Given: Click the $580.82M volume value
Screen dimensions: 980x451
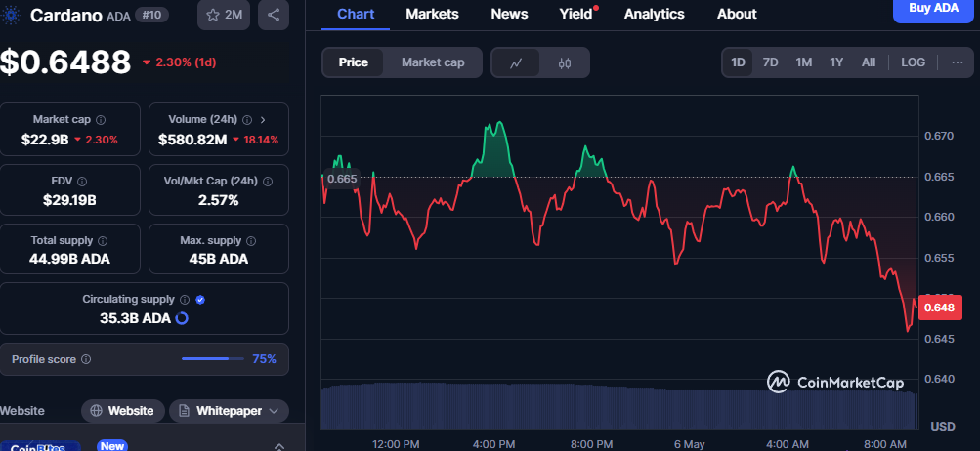Looking at the screenshot, I should coord(192,140).
